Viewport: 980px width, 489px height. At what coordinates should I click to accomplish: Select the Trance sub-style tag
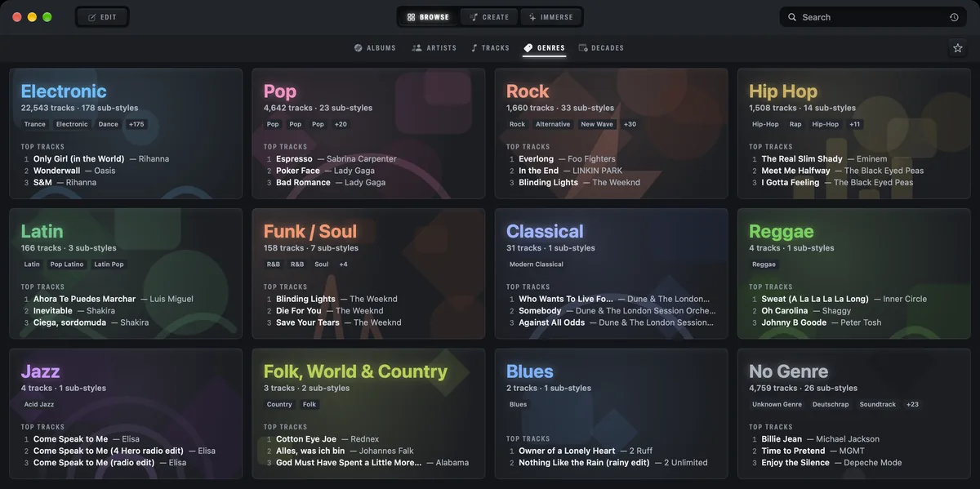(x=35, y=124)
